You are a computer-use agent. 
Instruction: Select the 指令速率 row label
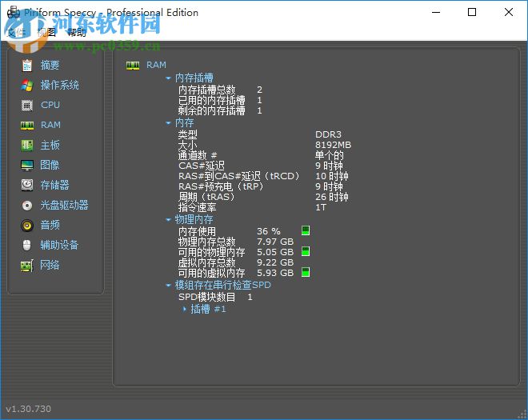point(197,208)
